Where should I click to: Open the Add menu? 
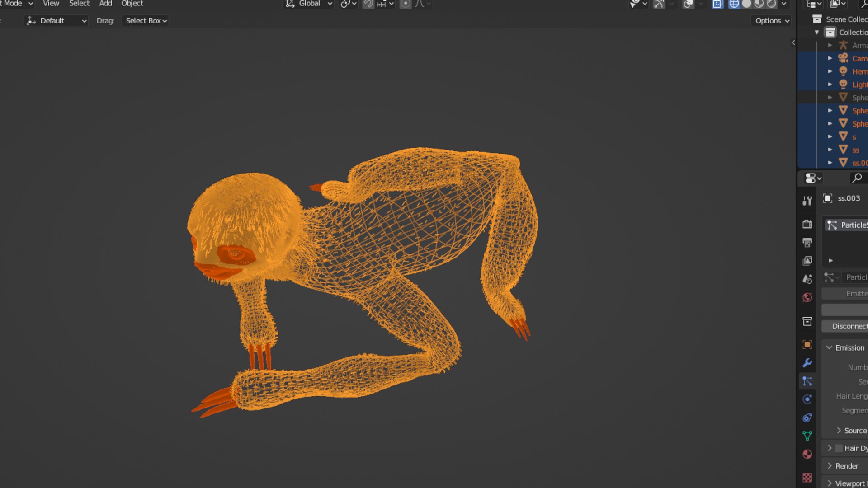(105, 4)
